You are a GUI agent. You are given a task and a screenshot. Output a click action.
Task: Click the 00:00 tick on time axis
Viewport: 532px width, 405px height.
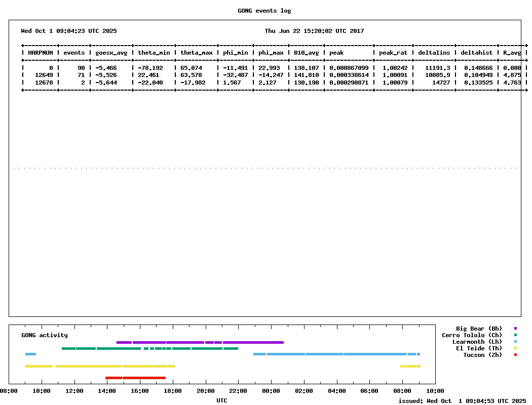[x=271, y=391]
